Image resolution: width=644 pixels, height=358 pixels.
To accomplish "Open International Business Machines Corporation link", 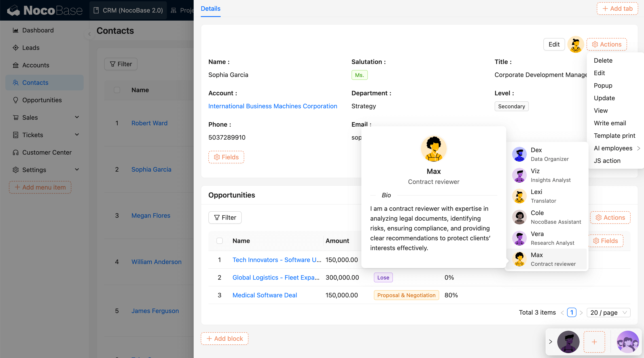I will (273, 106).
